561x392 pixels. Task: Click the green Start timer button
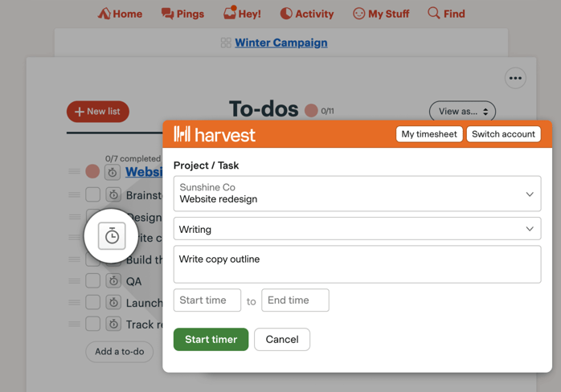211,339
